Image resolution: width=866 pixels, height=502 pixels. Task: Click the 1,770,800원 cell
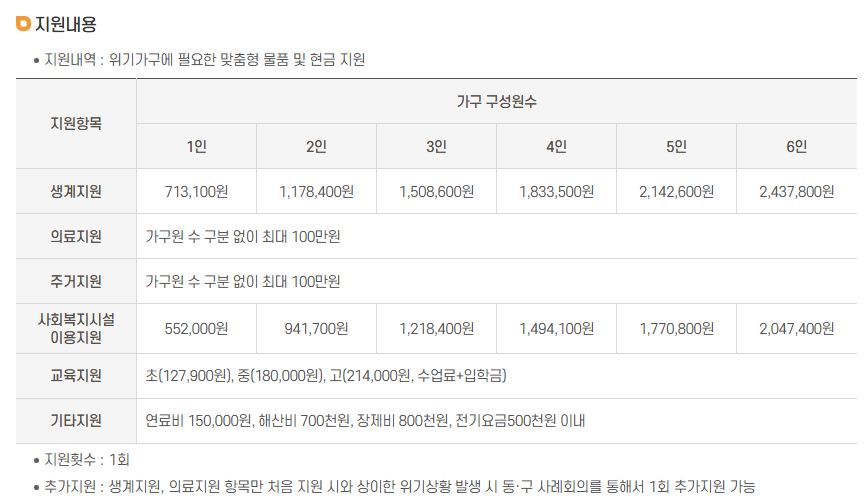tap(677, 329)
